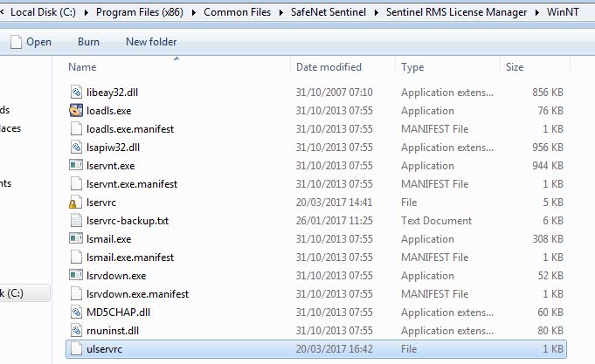Screen dimensions: 595x364
Task: Select the libeay32.dll file icon
Action: pyautogui.click(x=76, y=93)
